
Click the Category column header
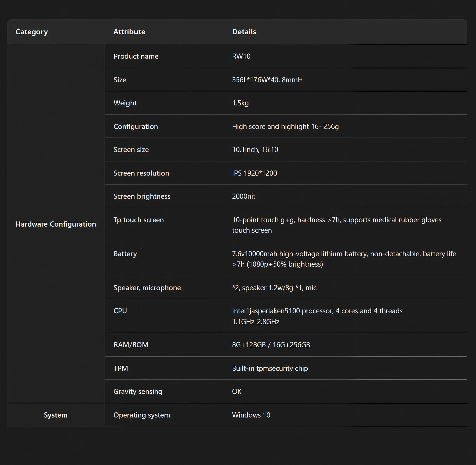pyautogui.click(x=32, y=32)
